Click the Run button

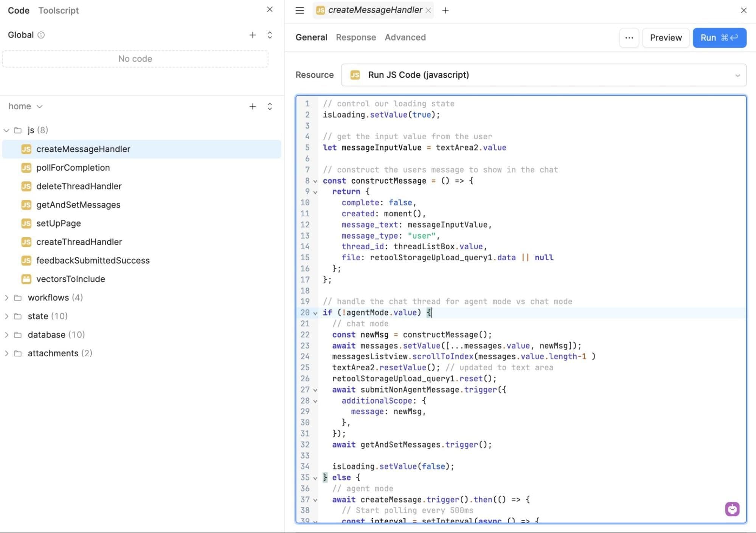click(x=719, y=37)
